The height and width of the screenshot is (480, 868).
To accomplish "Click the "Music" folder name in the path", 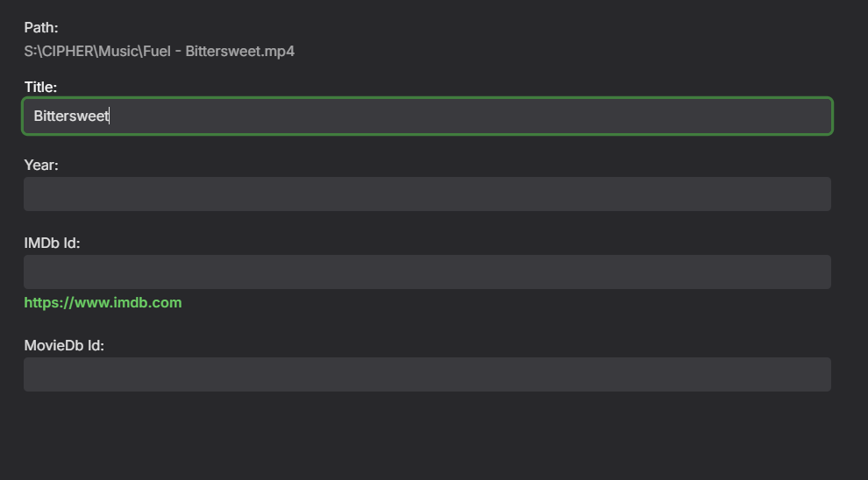I will (x=118, y=52).
